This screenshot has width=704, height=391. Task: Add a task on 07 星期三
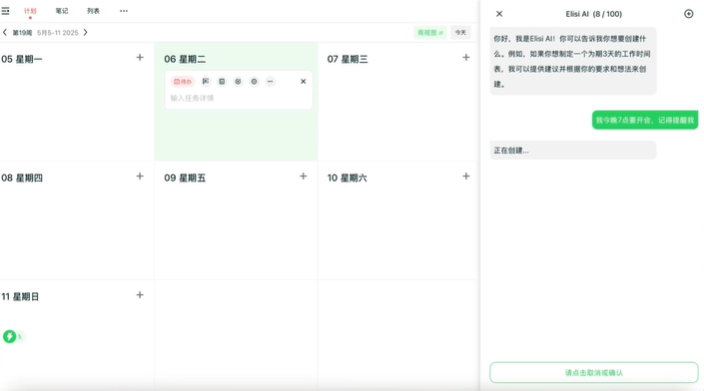[466, 57]
